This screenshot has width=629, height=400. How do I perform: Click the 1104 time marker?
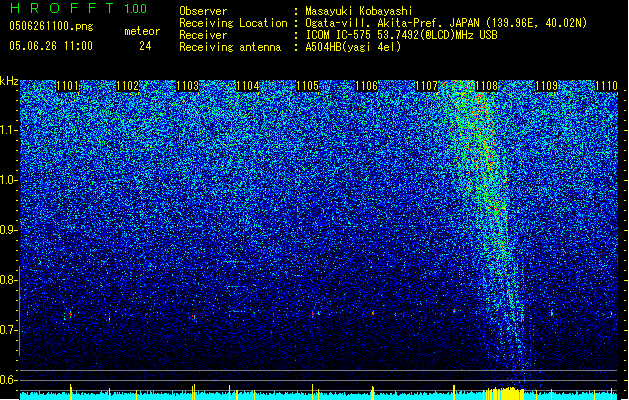coord(248,86)
